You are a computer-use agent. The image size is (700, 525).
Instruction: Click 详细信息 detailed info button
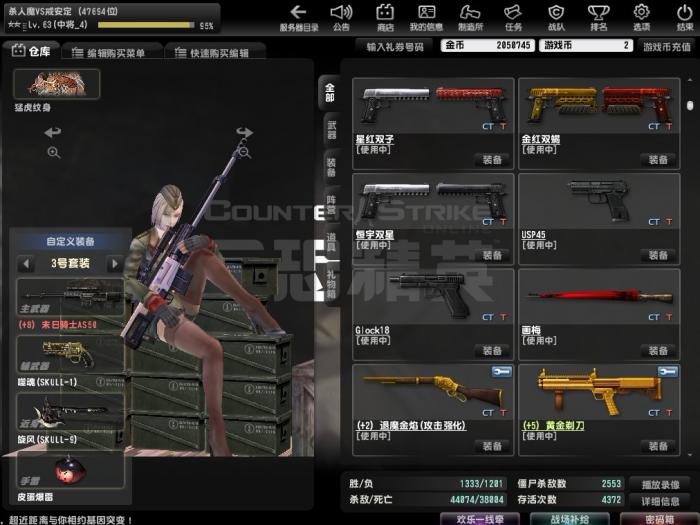(660, 501)
